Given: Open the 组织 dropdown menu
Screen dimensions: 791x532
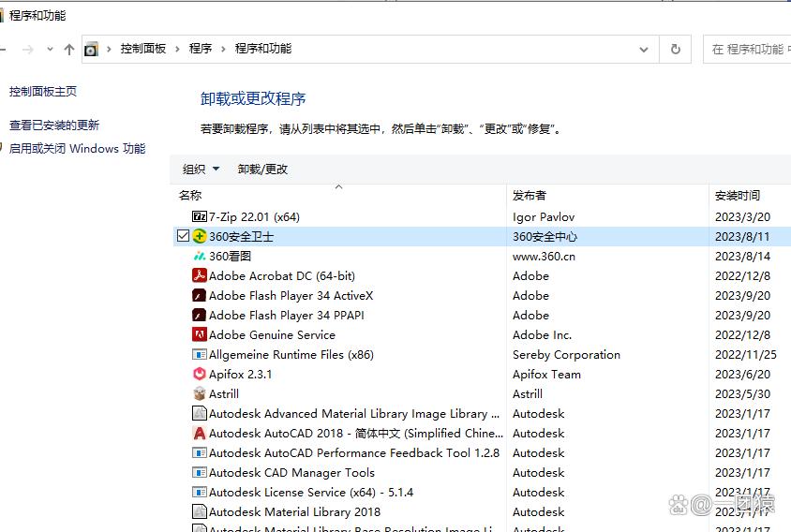Looking at the screenshot, I should pyautogui.click(x=201, y=169).
